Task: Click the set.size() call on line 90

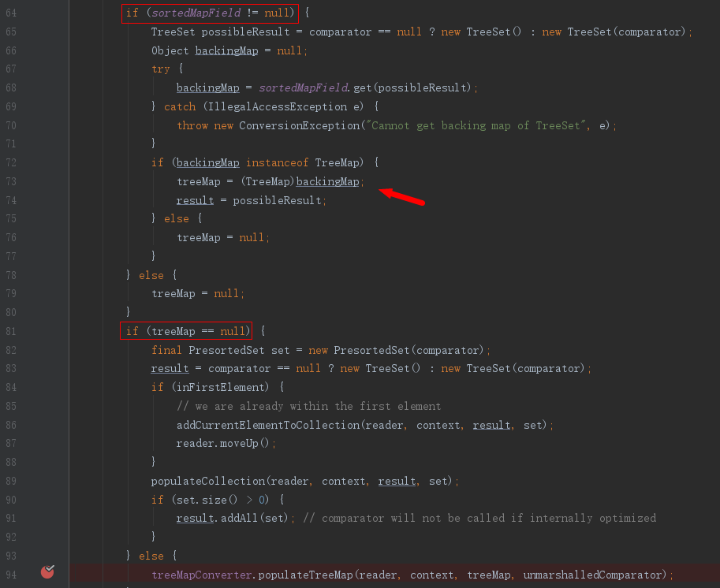Action: (219, 500)
